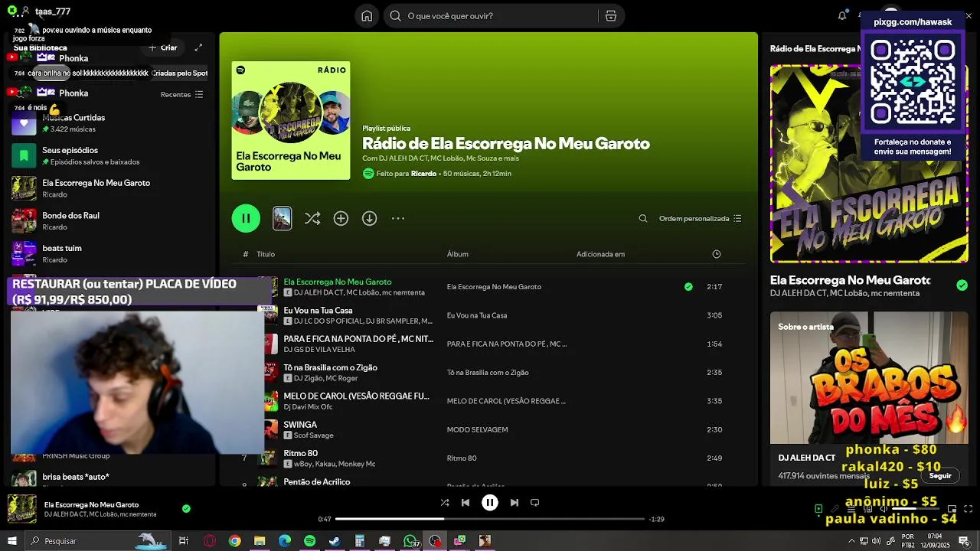This screenshot has height=551, width=980.
Task: Open Google Chrome from taskbar
Action: coord(235,541)
